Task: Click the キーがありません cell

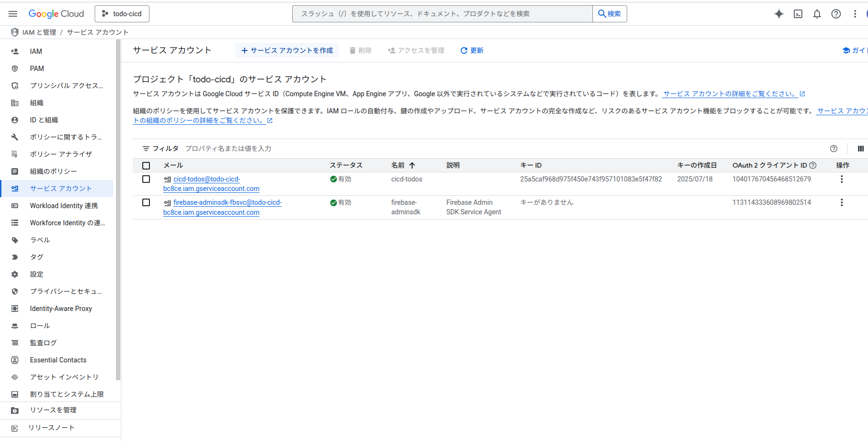Action: (x=547, y=202)
